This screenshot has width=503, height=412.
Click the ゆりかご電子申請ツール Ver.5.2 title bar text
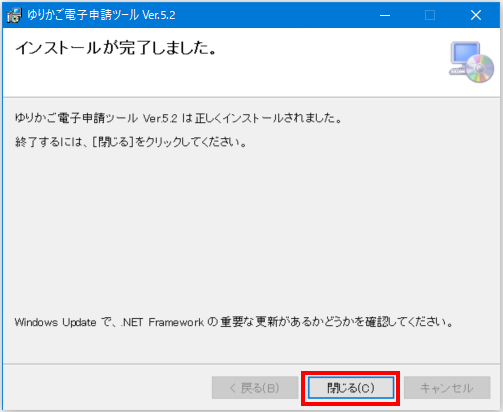101,15
